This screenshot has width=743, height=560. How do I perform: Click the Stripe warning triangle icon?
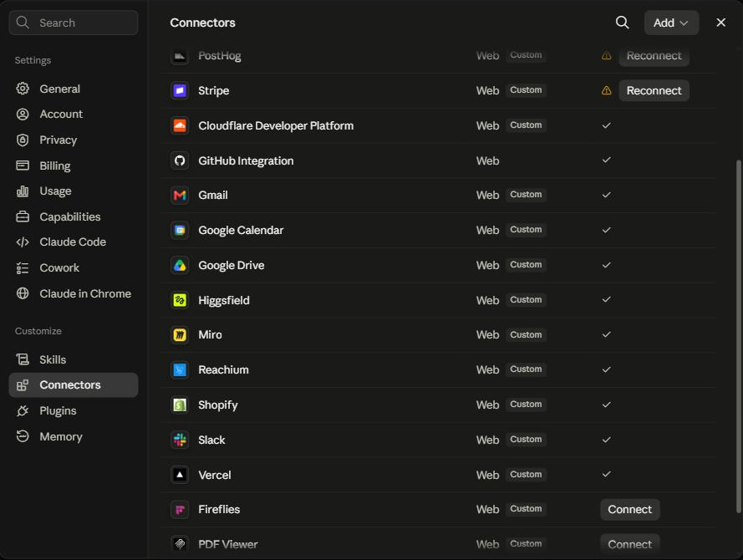point(606,90)
